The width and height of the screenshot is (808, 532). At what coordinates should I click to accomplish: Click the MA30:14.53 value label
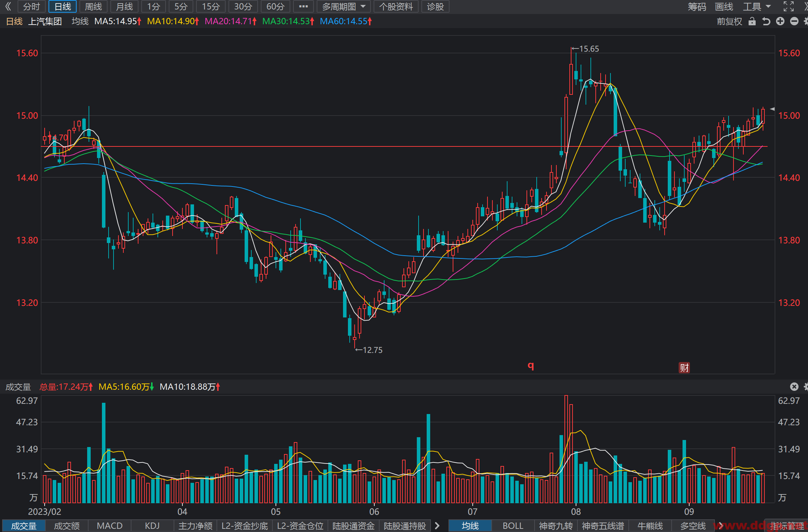(x=288, y=21)
